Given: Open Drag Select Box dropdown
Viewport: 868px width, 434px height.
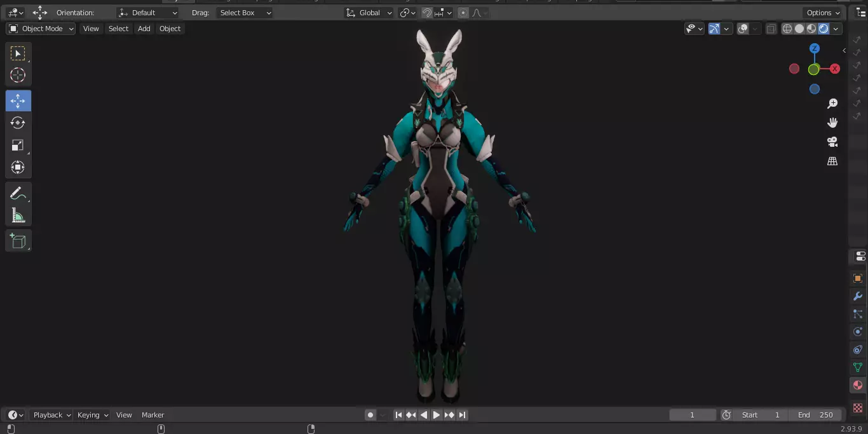Looking at the screenshot, I should 245,13.
